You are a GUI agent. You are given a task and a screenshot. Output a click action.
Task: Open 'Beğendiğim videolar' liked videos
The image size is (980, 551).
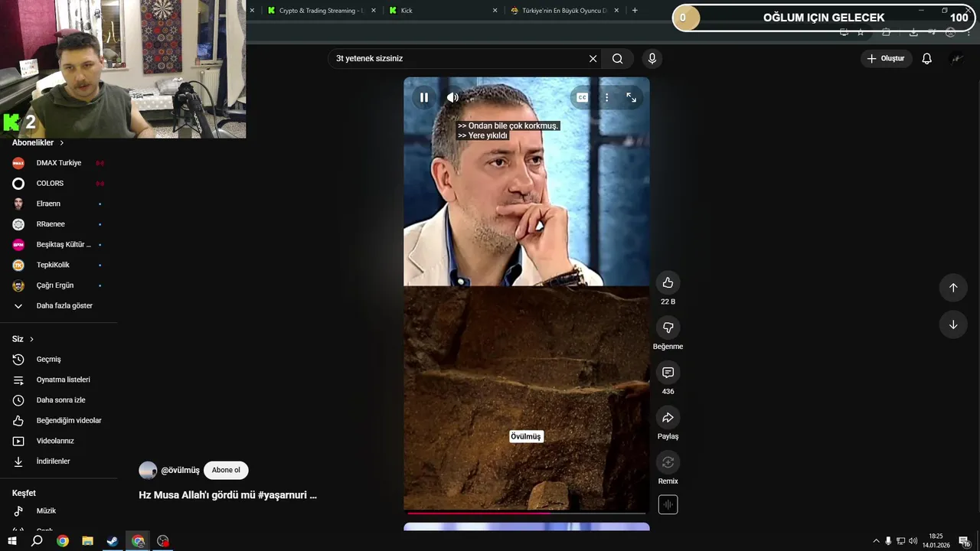(59, 421)
